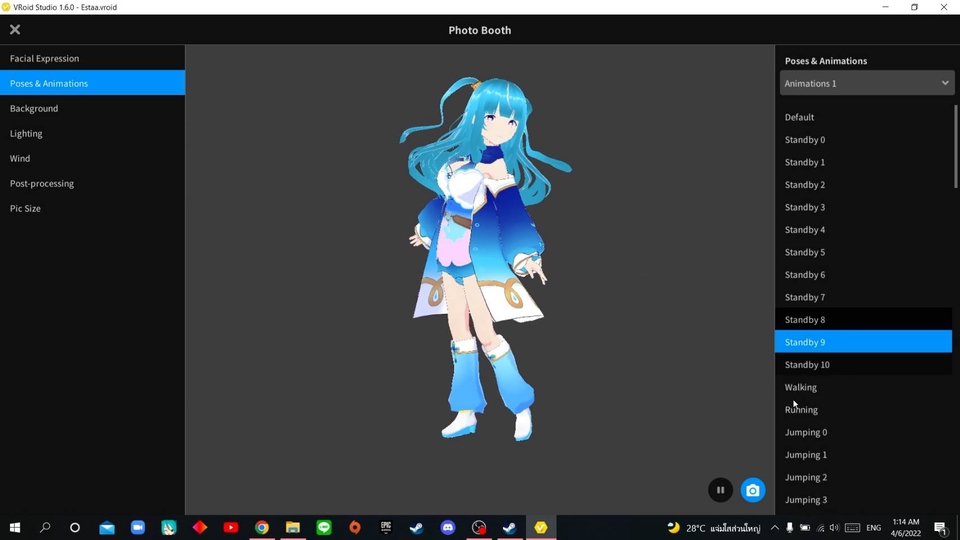Screen dimensions: 960x540
Task: Open Discord from the taskbar
Action: pos(448,527)
